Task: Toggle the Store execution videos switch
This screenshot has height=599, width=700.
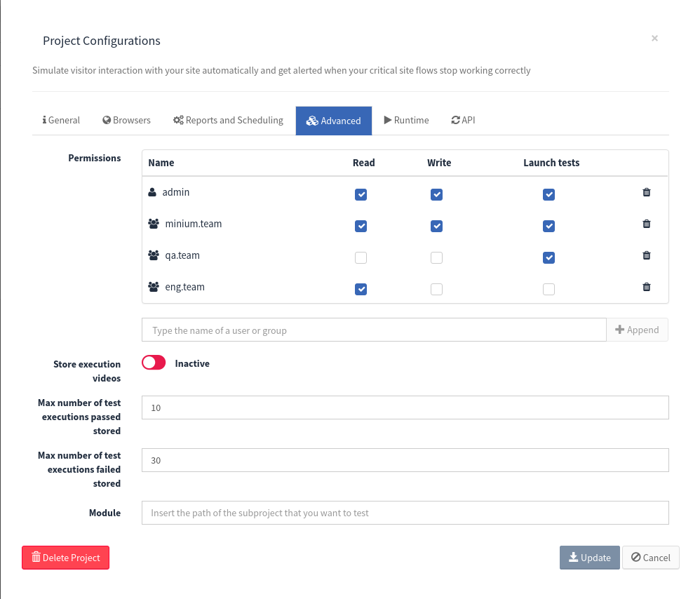Action: [x=154, y=363]
